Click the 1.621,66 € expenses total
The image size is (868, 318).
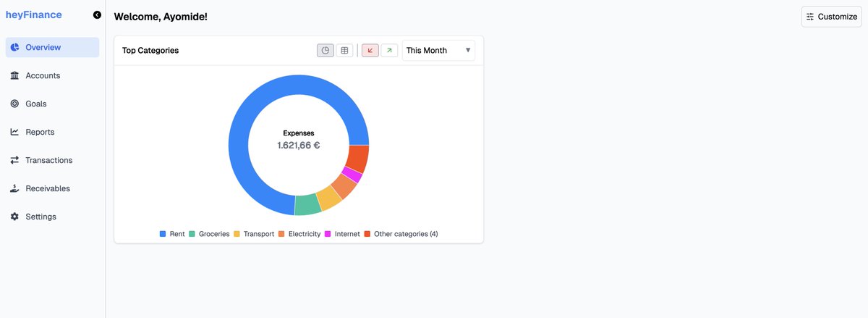click(299, 146)
